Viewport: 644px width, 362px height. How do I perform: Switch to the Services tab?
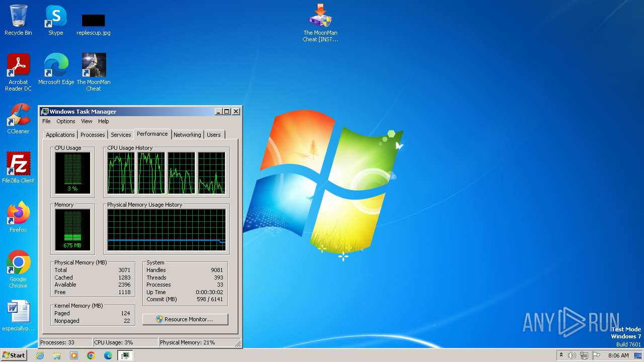pos(121,135)
